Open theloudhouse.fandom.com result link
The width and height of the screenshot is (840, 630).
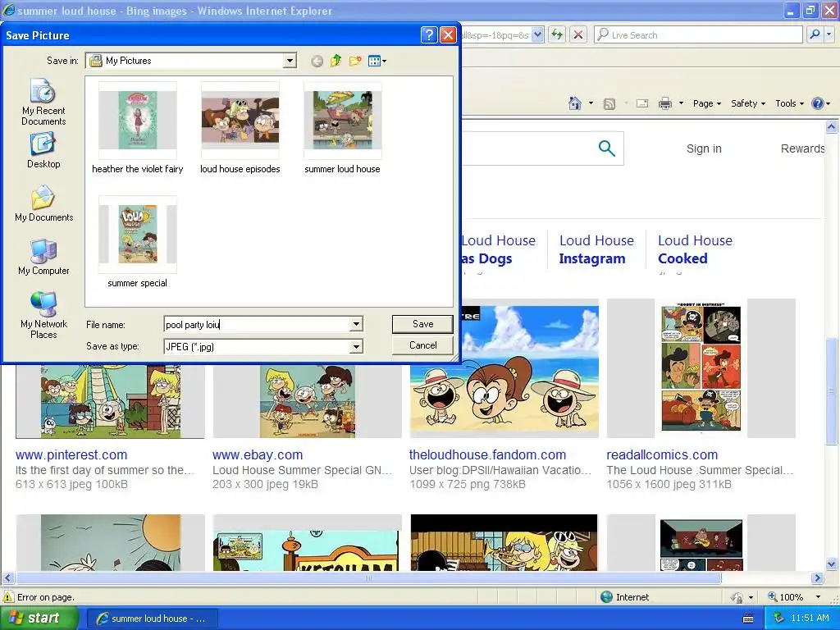[487, 454]
